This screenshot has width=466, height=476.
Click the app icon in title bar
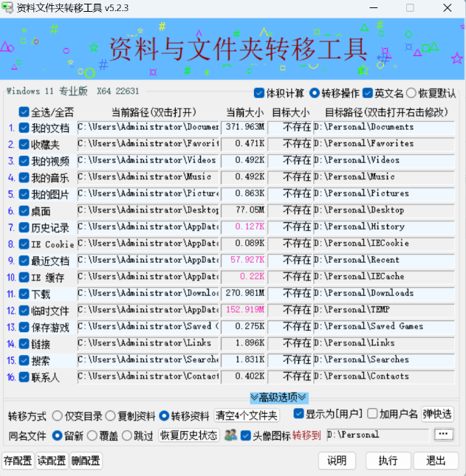9,9
